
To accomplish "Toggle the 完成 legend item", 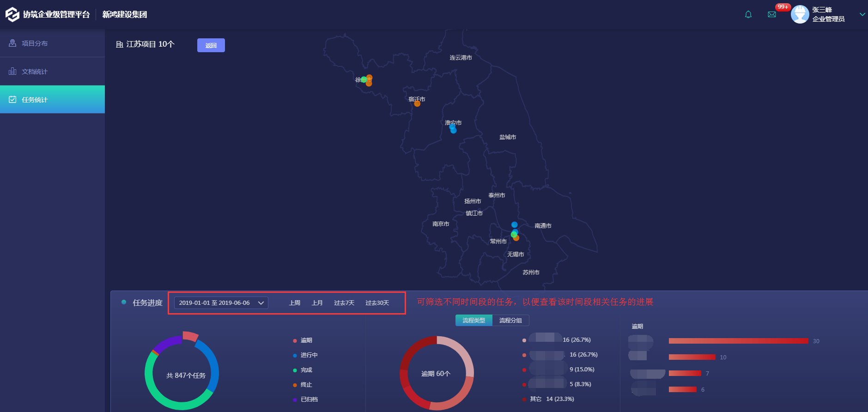I will (x=306, y=370).
